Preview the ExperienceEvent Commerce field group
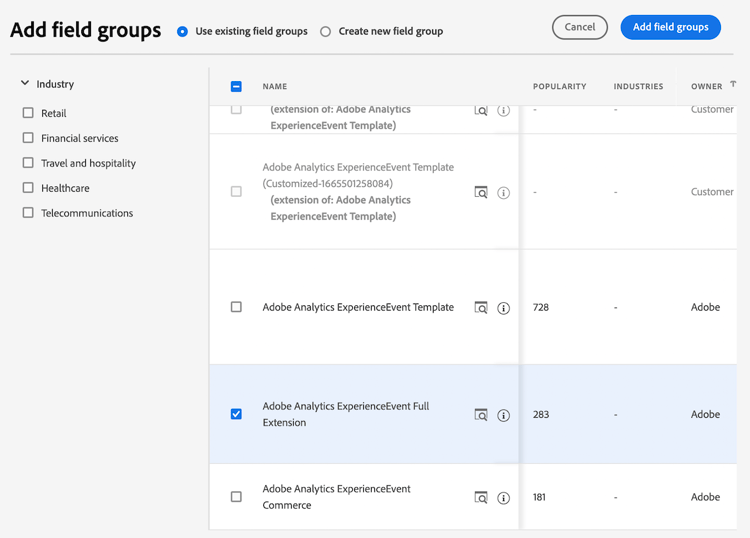 pos(481,497)
